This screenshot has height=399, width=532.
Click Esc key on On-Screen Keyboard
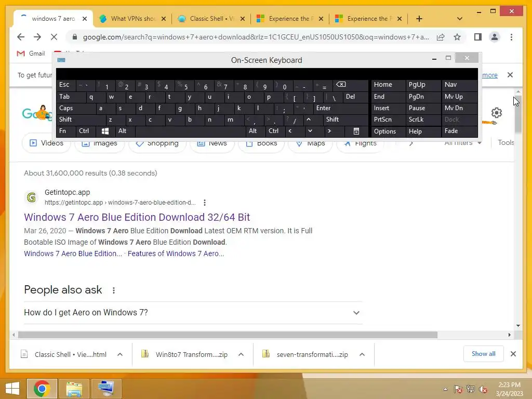click(66, 85)
